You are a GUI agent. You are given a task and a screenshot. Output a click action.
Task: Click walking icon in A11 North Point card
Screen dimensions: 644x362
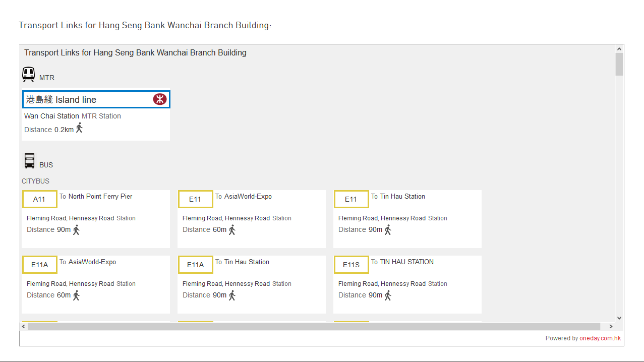coord(77,230)
